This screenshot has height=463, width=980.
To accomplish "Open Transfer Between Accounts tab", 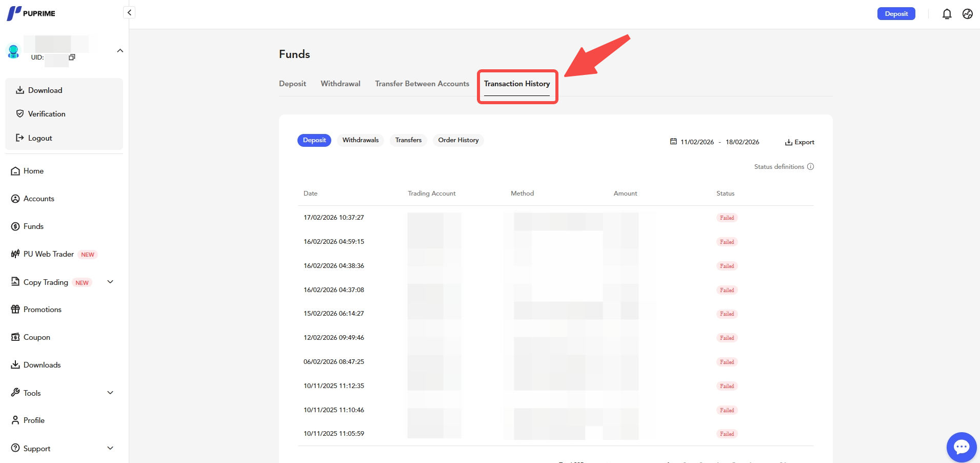I will pyautogui.click(x=422, y=84).
